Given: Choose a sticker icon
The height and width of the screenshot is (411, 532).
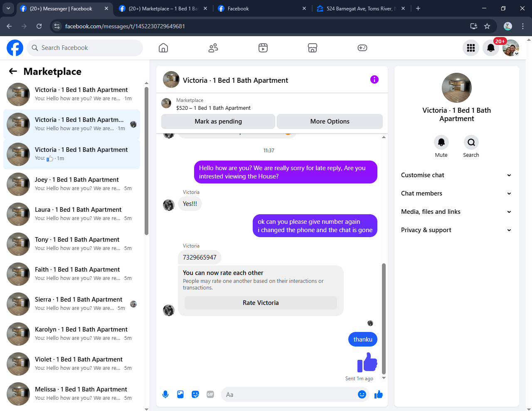Looking at the screenshot, I should [195, 394].
